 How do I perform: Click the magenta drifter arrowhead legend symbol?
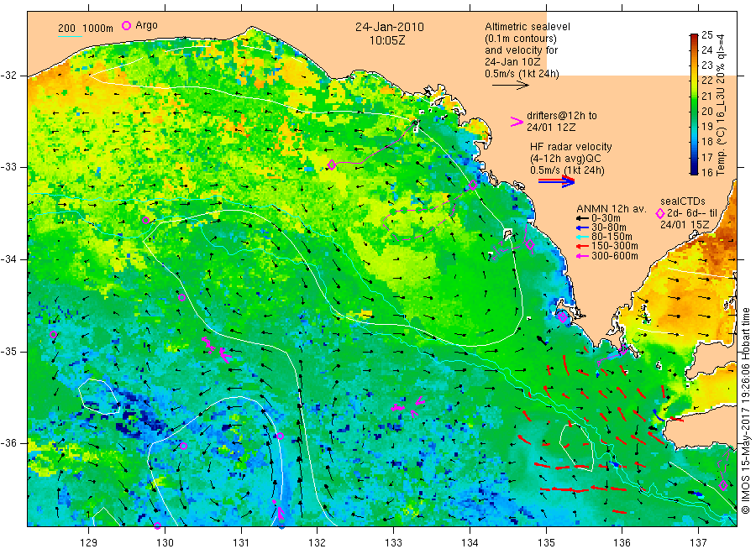[x=517, y=122]
